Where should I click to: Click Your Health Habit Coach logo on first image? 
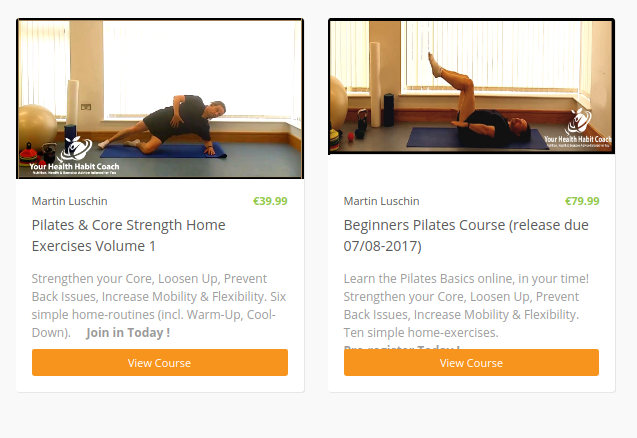(74, 156)
